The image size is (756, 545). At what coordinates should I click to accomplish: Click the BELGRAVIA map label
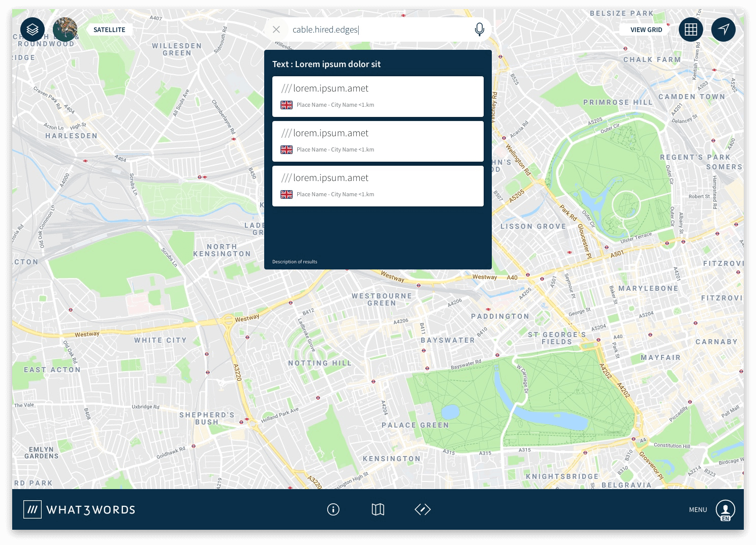point(626,485)
